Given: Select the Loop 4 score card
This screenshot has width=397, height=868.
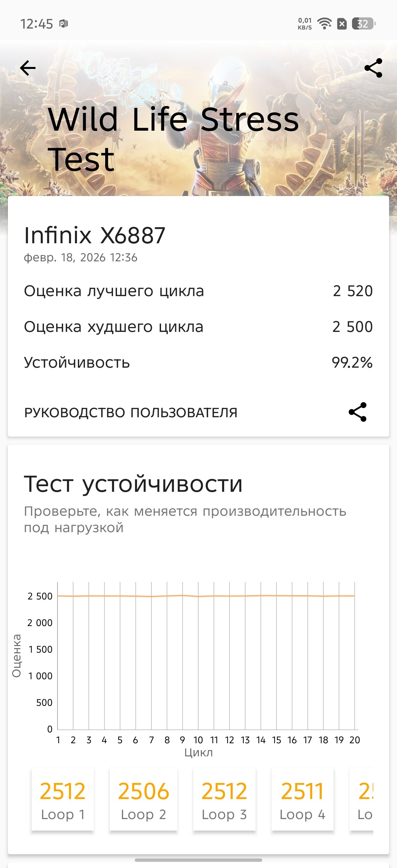Looking at the screenshot, I should (302, 799).
